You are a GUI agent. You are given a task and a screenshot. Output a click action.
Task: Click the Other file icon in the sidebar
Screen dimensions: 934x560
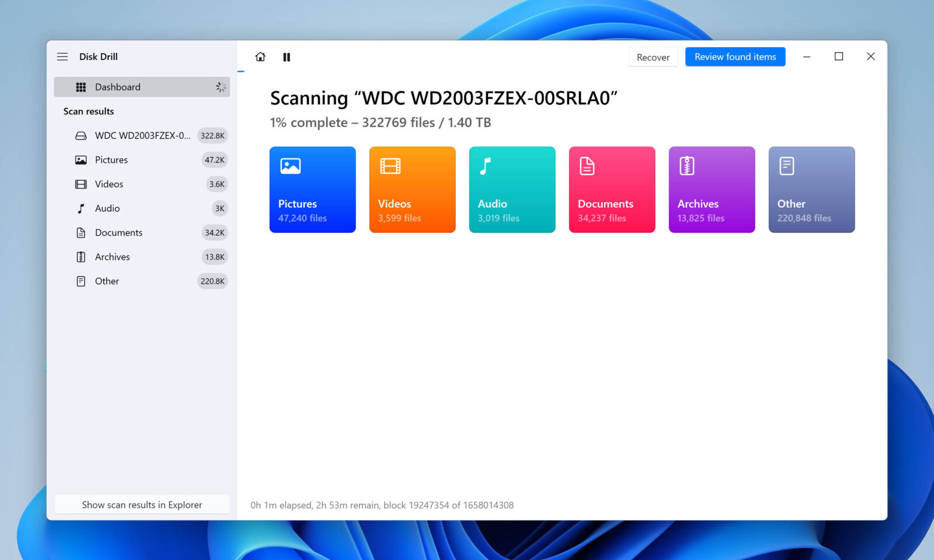(81, 281)
